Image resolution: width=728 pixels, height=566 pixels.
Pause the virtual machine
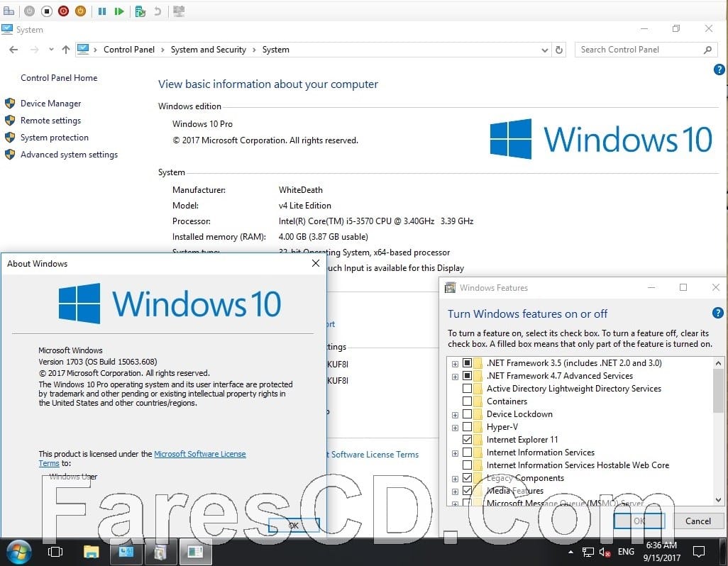[x=102, y=11]
